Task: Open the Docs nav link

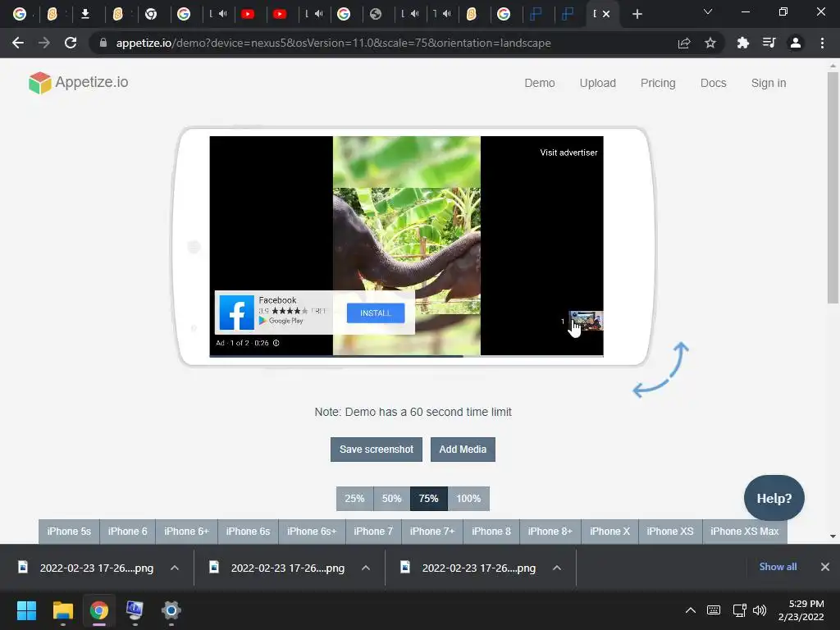Action: 714,83
